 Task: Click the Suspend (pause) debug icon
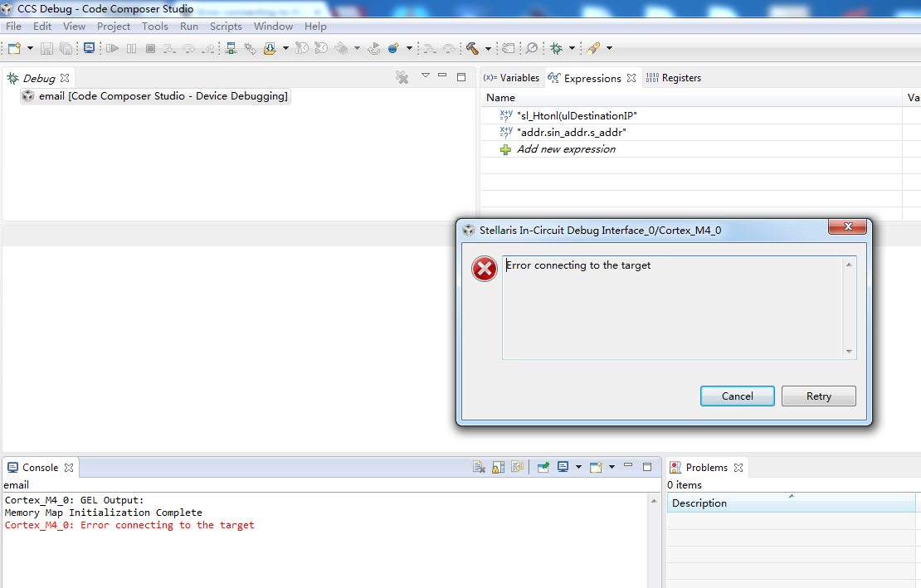coord(132,48)
